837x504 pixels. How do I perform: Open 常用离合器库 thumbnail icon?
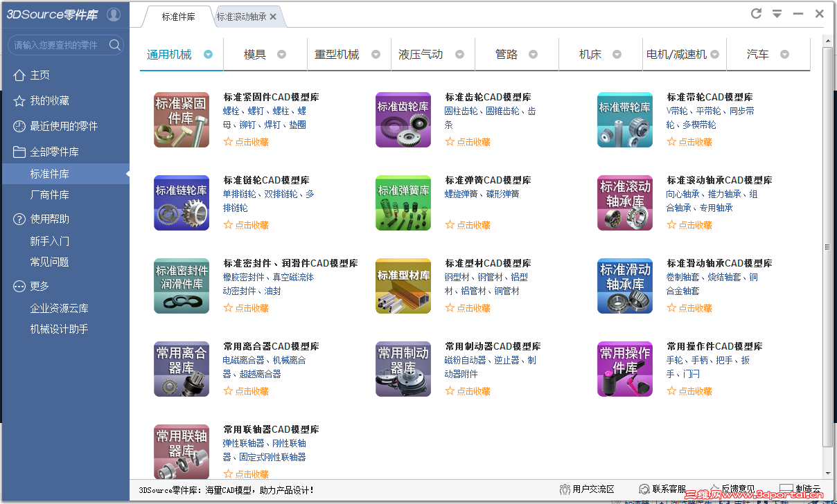point(182,369)
